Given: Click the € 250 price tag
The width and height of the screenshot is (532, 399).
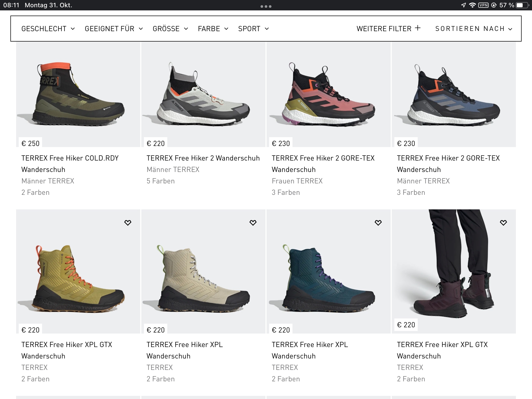Looking at the screenshot, I should click(30, 143).
